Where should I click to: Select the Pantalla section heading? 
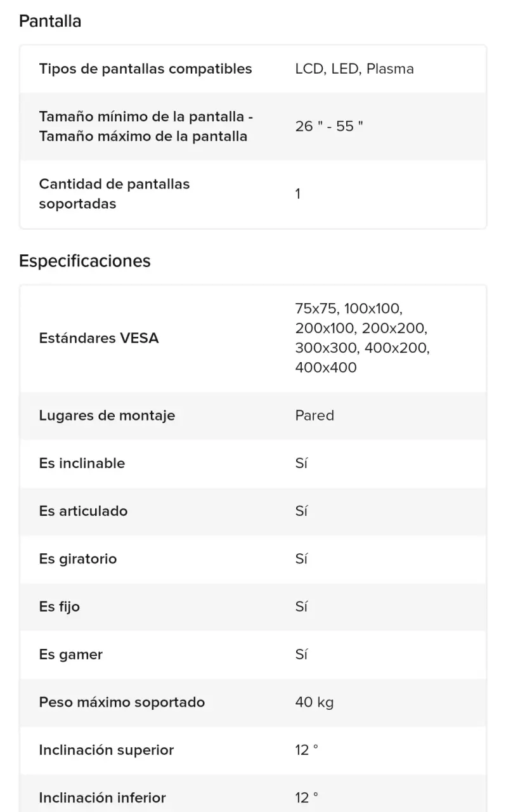pyautogui.click(x=50, y=21)
